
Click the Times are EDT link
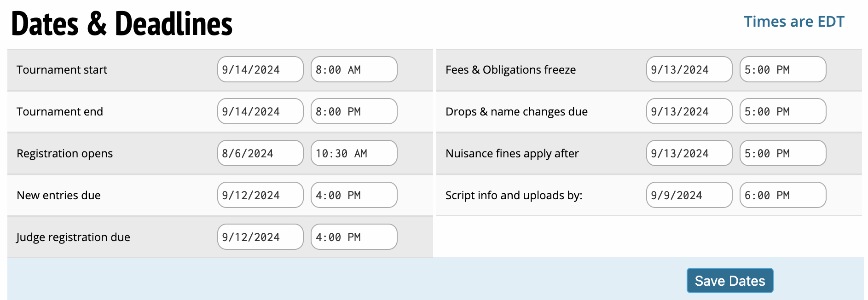[794, 22]
